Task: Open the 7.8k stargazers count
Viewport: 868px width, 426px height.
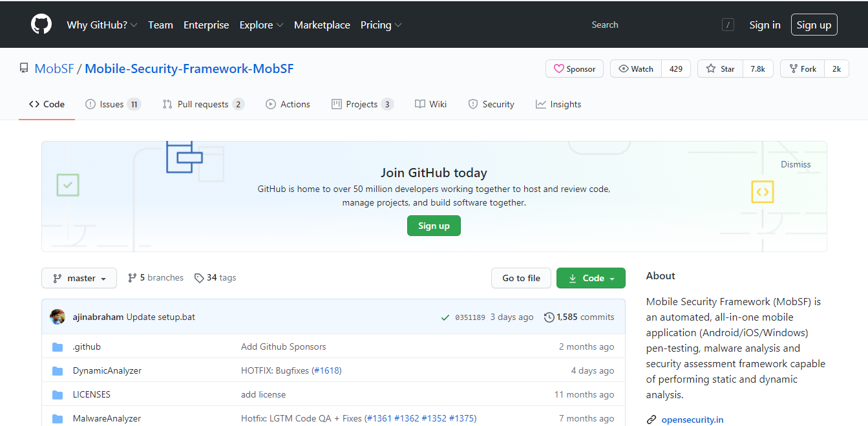Action: point(757,69)
